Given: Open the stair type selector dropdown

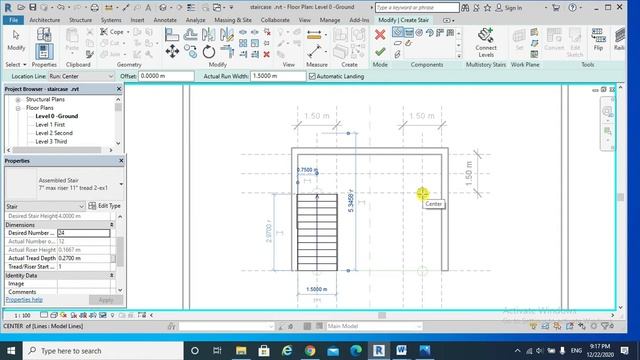Looking at the screenshot, I should [x=121, y=184].
